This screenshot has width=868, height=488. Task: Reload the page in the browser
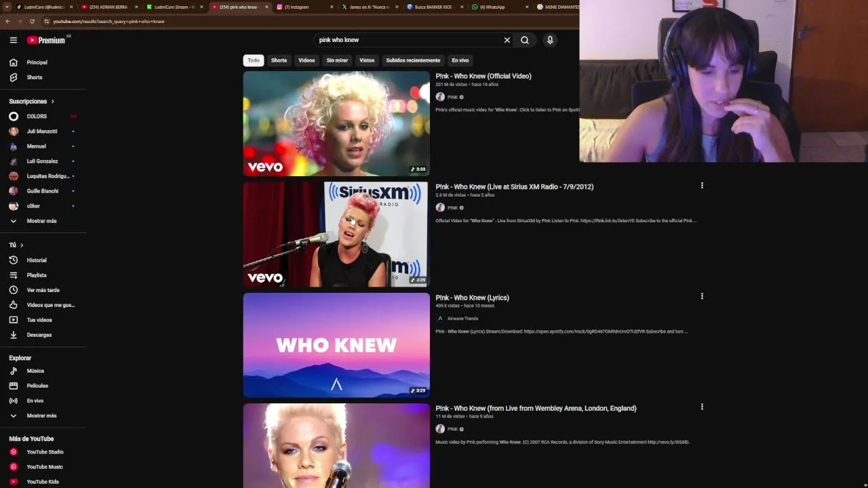(32, 21)
